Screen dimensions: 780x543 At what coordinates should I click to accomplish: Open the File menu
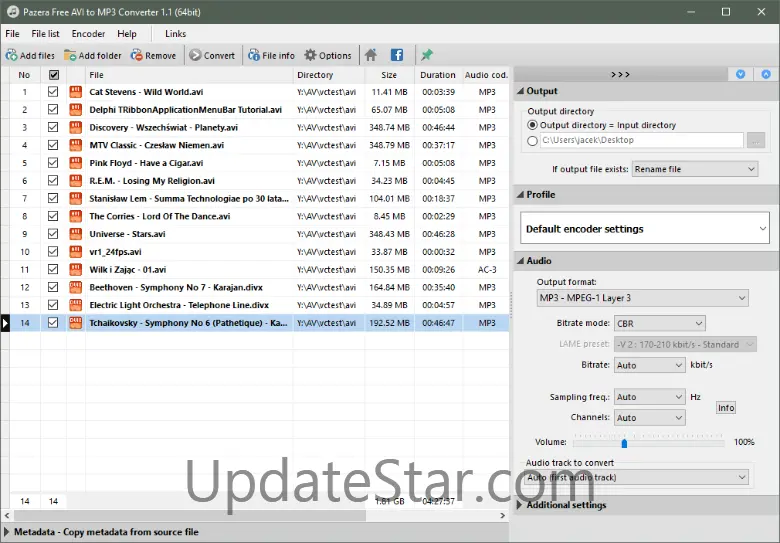click(x=12, y=34)
